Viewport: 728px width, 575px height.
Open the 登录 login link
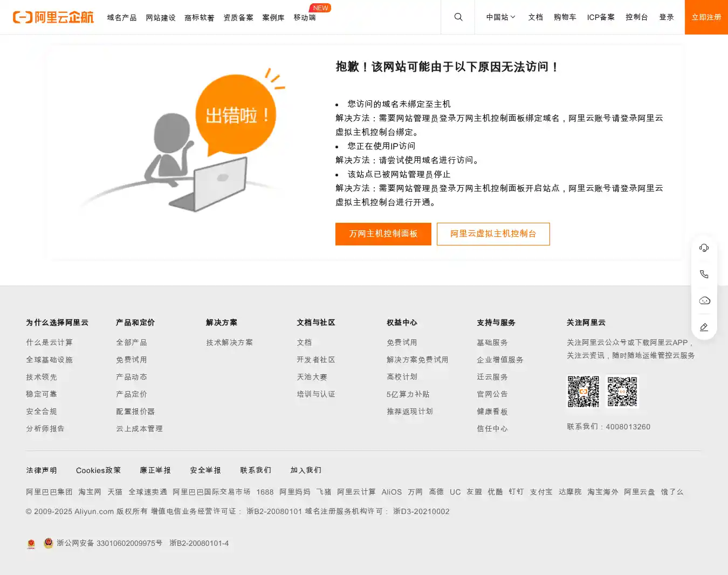click(x=667, y=17)
